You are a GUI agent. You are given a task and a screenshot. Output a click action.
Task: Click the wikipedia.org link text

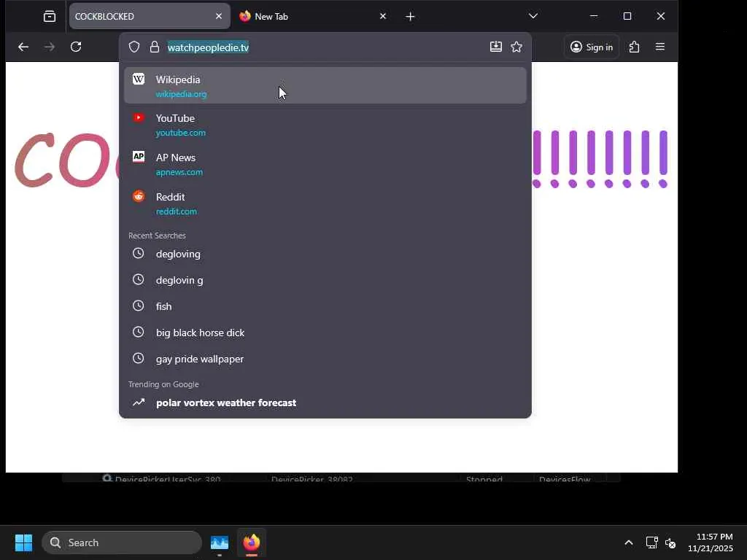coord(181,94)
